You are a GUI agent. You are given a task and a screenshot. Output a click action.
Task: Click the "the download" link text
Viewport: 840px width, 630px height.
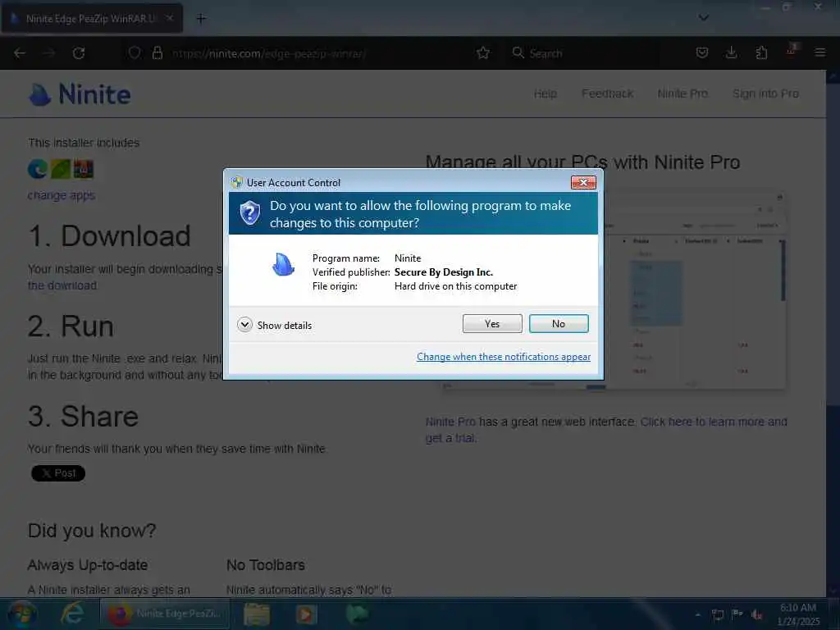point(62,285)
